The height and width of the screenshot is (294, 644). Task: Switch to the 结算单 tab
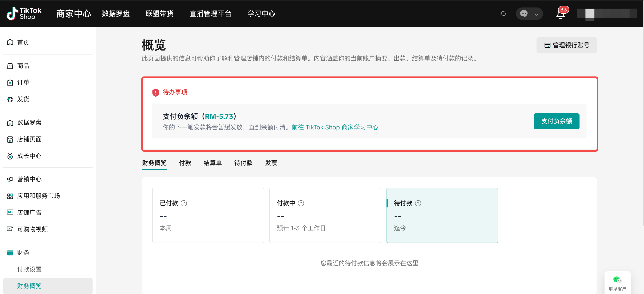pos(213,163)
